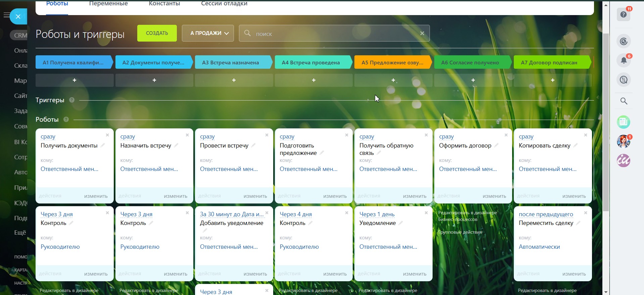Change the Через 4 дня delay setting

tap(295, 214)
